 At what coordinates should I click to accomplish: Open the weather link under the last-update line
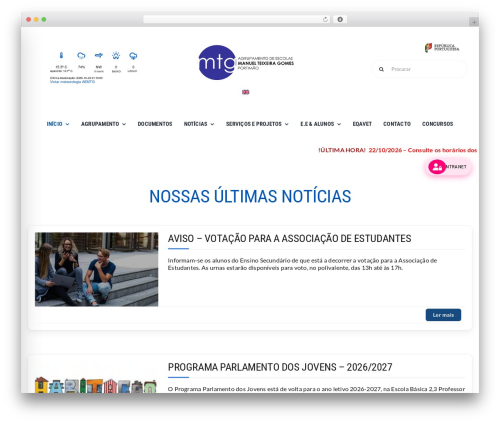72,82
